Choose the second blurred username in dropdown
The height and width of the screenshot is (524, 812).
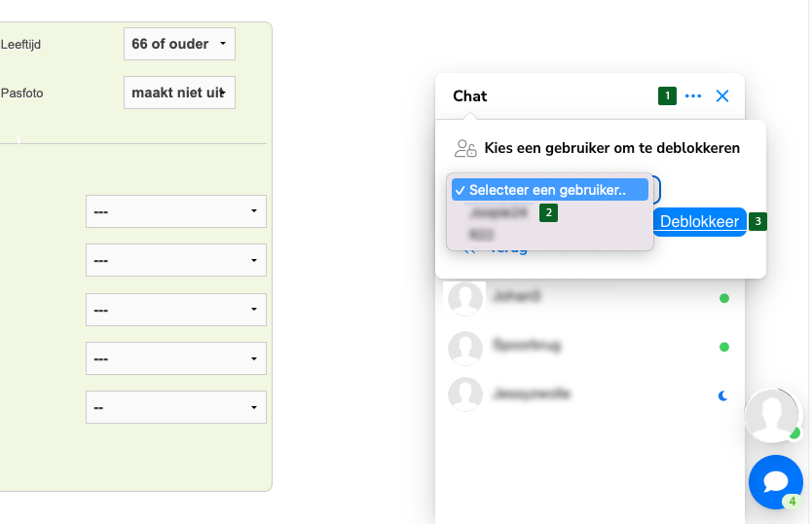tap(481, 235)
